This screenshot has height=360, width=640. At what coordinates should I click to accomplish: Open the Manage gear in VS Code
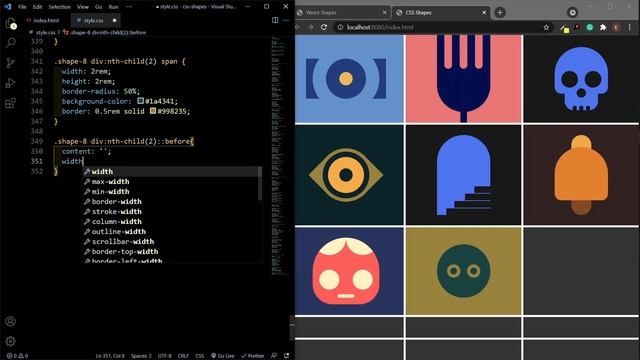(x=11, y=341)
